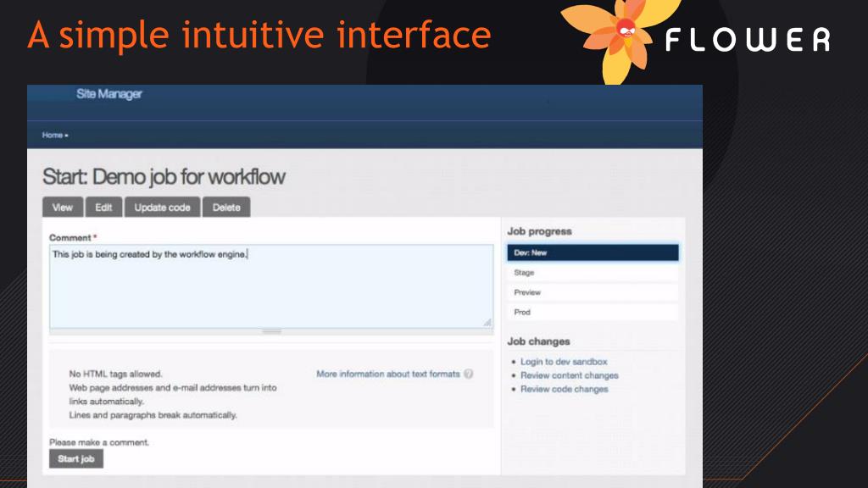Select the Preview progress step

pyautogui.click(x=593, y=292)
